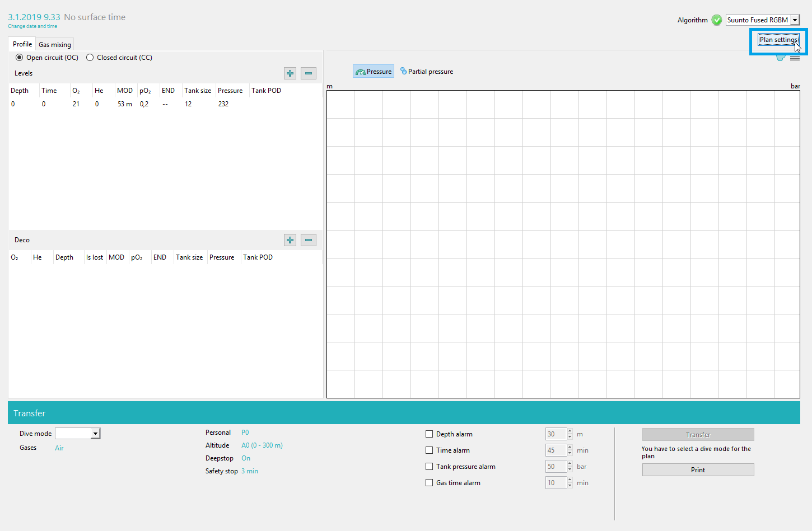Click the Deco section plus icon
This screenshot has height=531, width=812.
[x=290, y=240]
